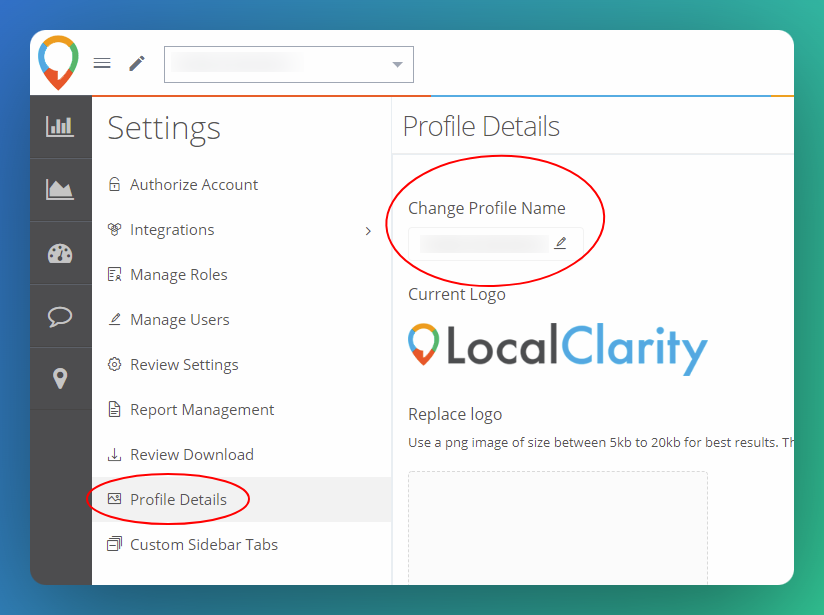Click the png image size hint text
Viewport: 824px width, 615px height.
(x=601, y=443)
